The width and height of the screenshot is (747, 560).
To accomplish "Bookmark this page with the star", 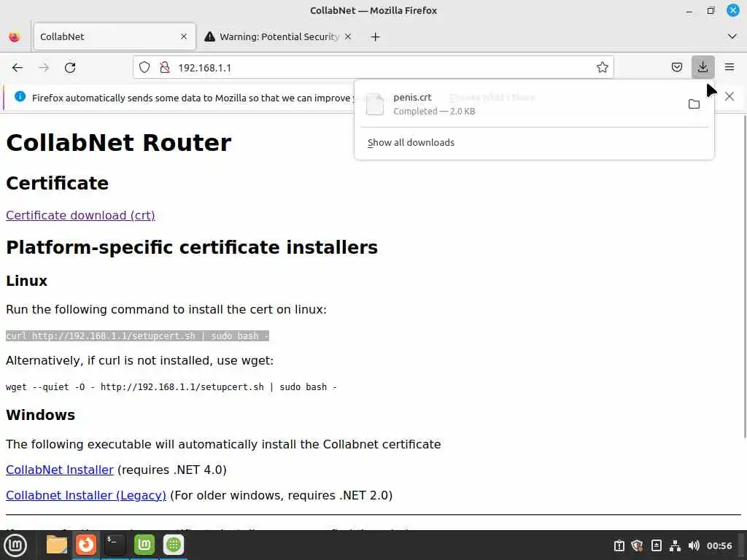I will 602,68.
